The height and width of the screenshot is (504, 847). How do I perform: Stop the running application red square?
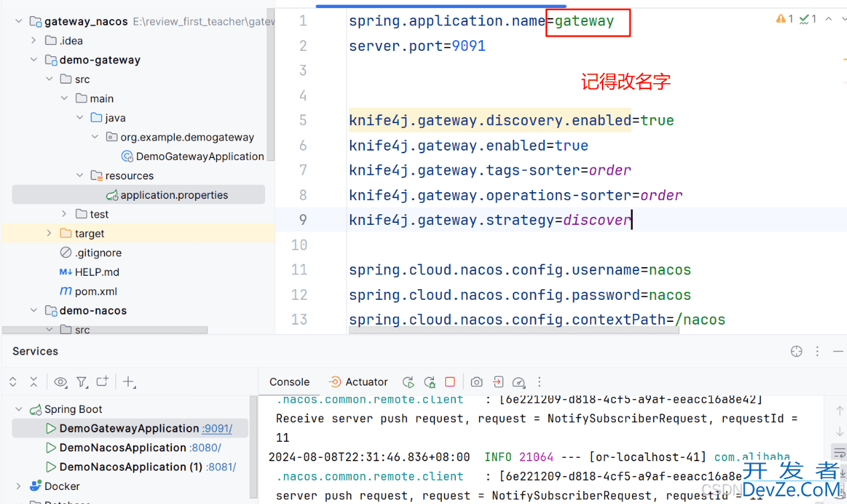click(x=450, y=382)
